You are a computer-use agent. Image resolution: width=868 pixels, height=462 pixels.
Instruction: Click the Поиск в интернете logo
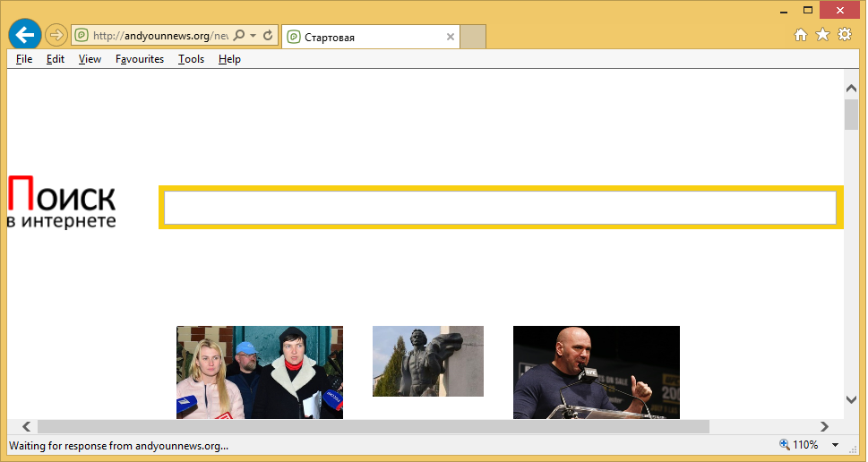[62, 202]
